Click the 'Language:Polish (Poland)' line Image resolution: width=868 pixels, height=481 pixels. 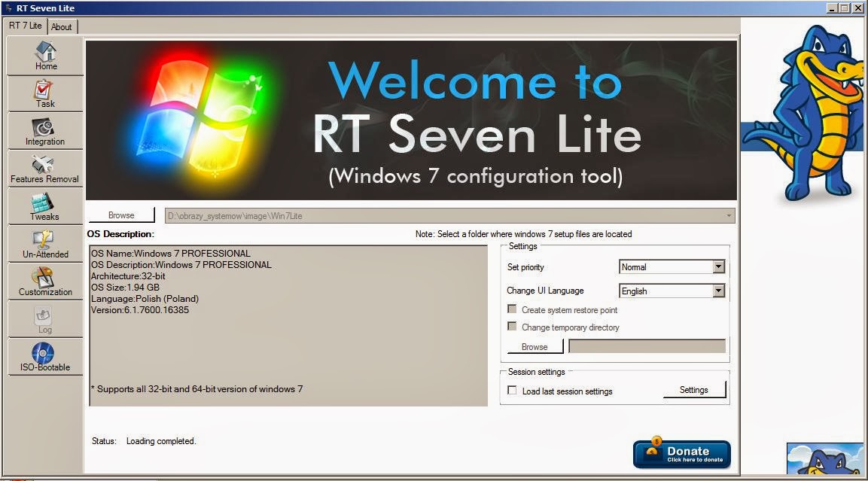(x=145, y=299)
